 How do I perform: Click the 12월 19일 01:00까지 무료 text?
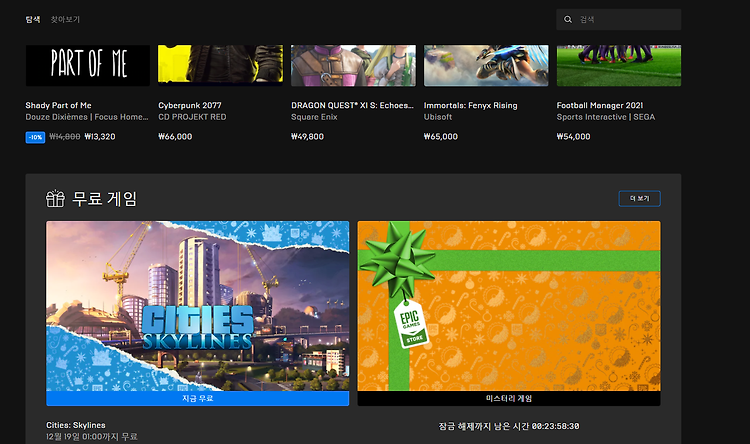tap(92, 437)
